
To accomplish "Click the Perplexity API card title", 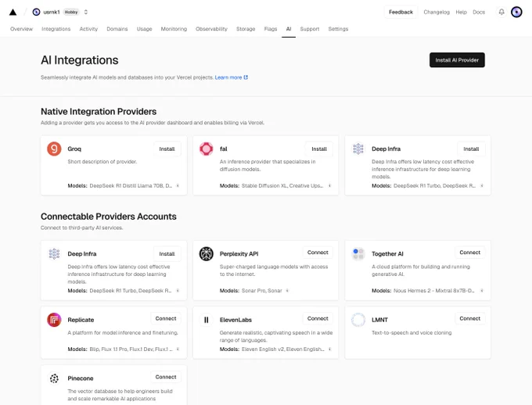I will [x=239, y=254].
